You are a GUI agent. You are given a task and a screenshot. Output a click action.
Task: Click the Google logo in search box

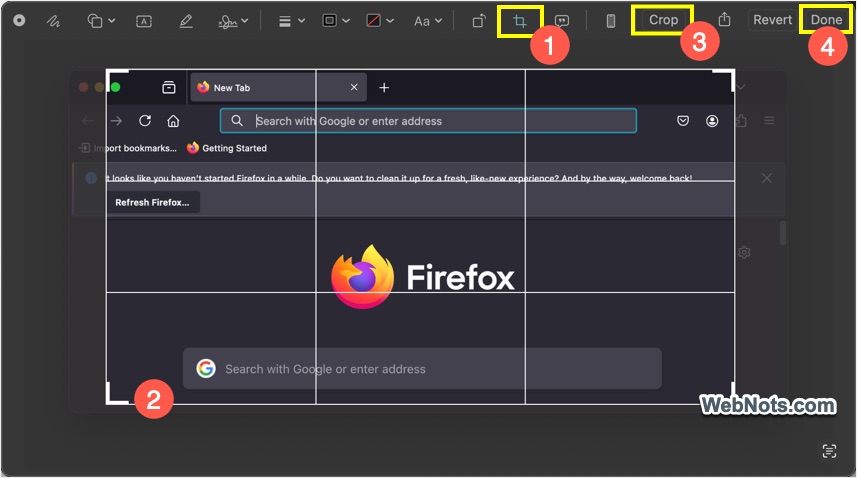[206, 369]
